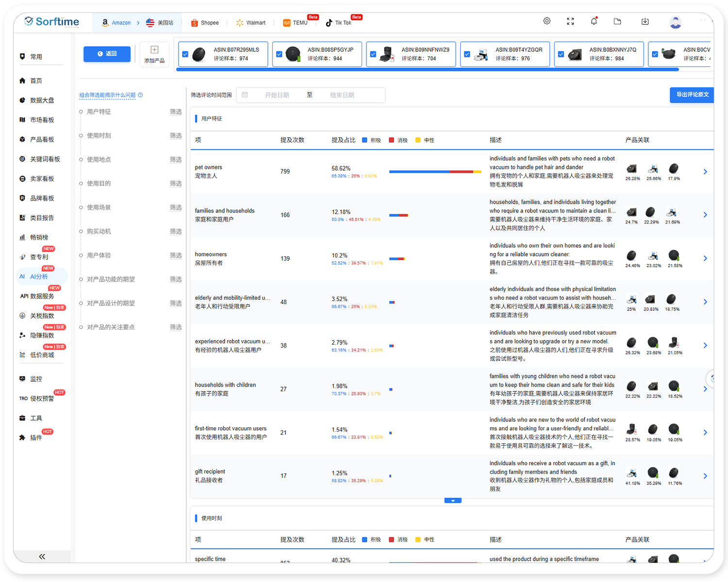Click the 开始日期 start date field
The height and width of the screenshot is (582, 728).
(x=277, y=95)
